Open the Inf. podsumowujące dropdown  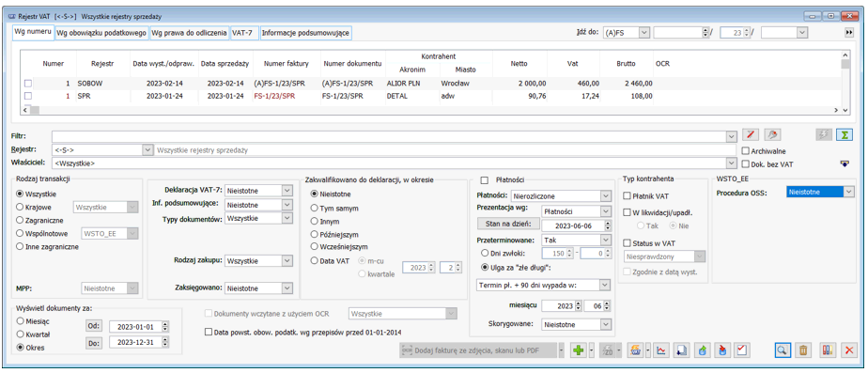coord(287,205)
